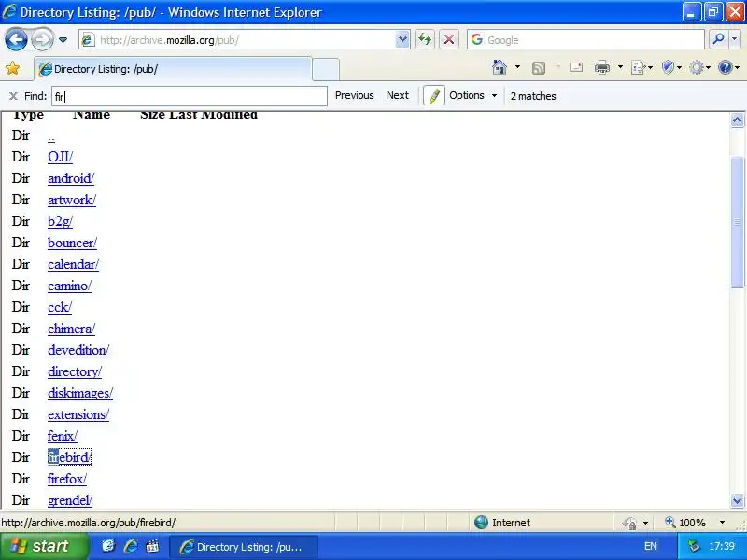Click the Refresh button beside address bar
The height and width of the screenshot is (560, 747).
click(425, 39)
